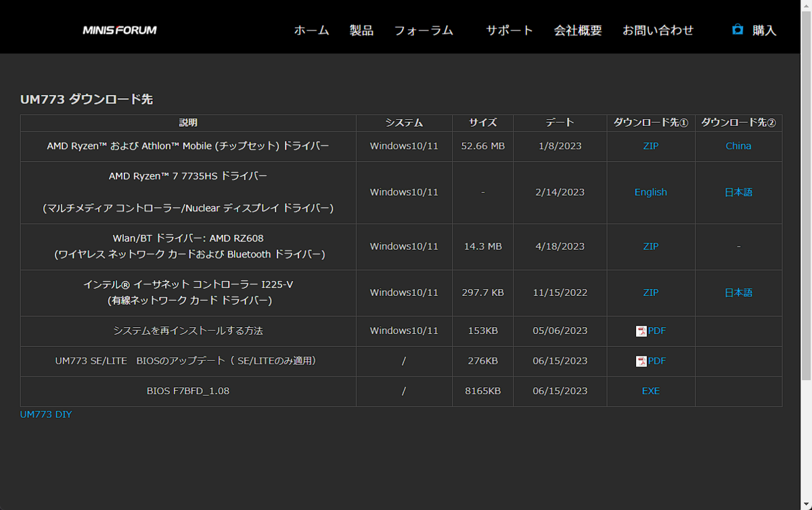Open the 製品 menu
The height and width of the screenshot is (510, 812).
point(361,30)
